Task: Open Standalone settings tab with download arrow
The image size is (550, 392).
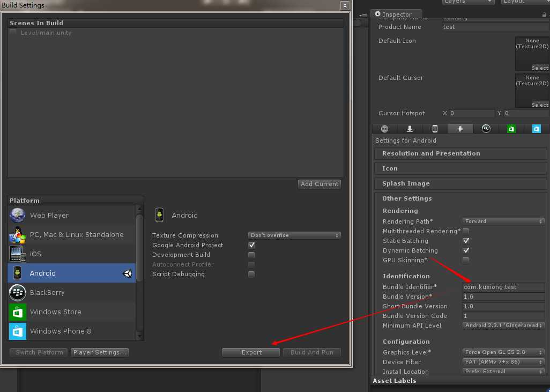Action: (410, 129)
